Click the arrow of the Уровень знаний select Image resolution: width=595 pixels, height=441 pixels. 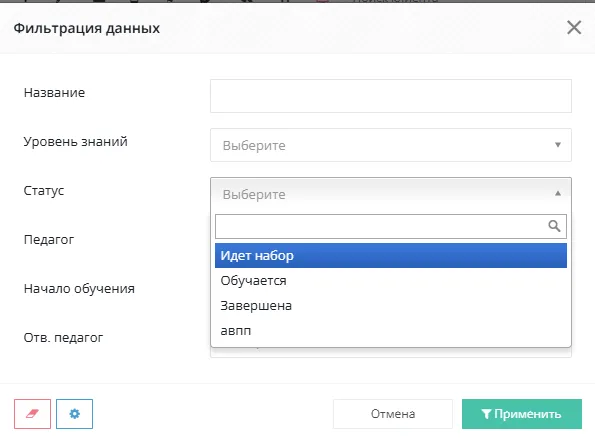point(558,145)
